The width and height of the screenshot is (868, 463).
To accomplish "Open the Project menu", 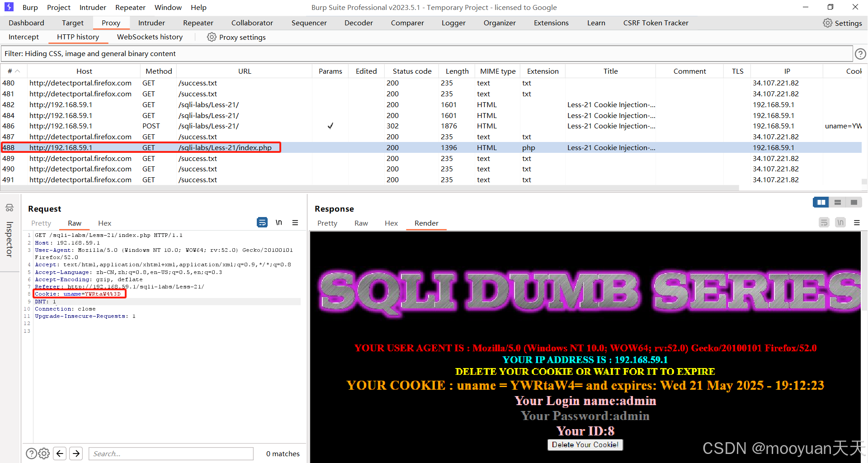I will pos(59,7).
